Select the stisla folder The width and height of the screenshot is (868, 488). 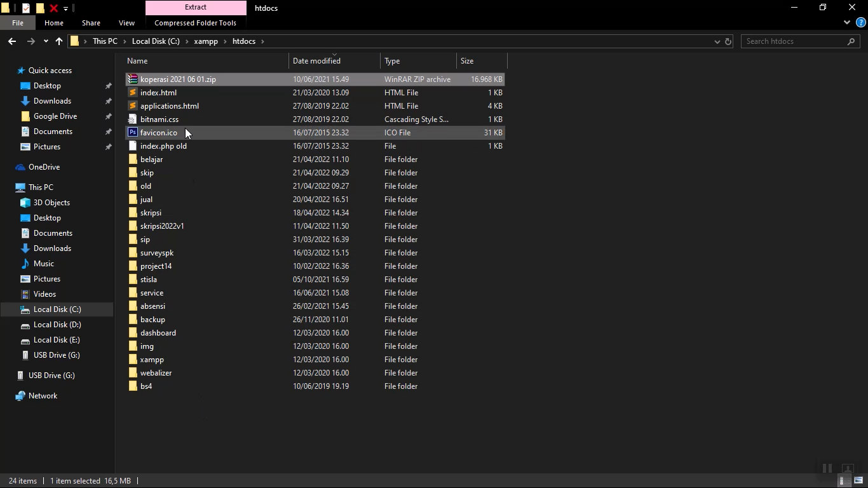coord(315,280)
